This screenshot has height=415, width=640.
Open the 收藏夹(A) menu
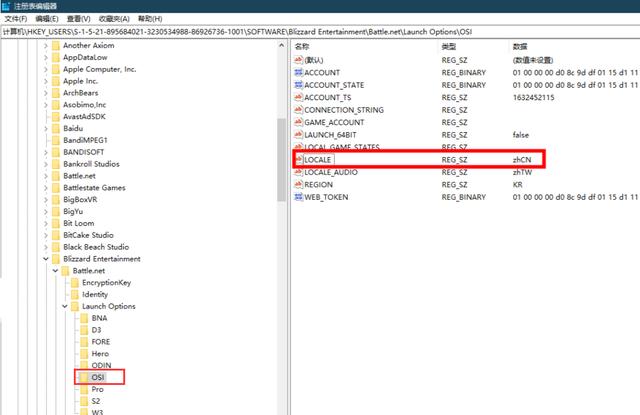click(x=114, y=19)
